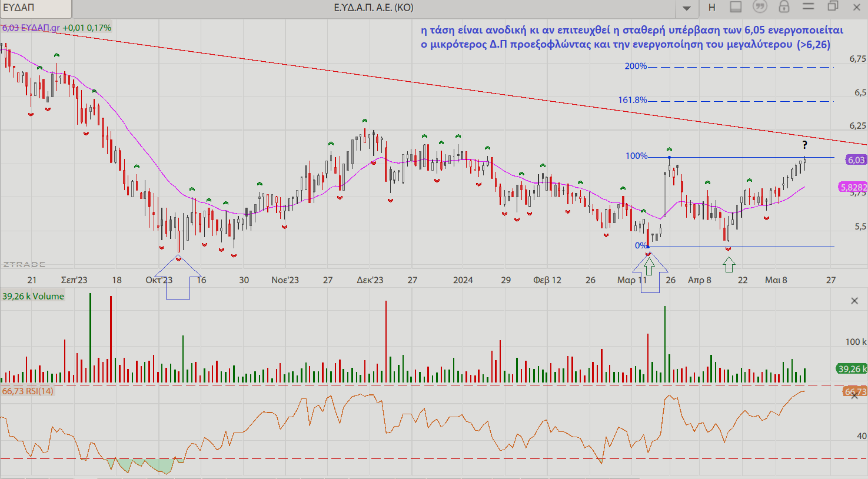Select the 39,26 k Volume label
This screenshot has height=479, width=868.
pyautogui.click(x=33, y=296)
